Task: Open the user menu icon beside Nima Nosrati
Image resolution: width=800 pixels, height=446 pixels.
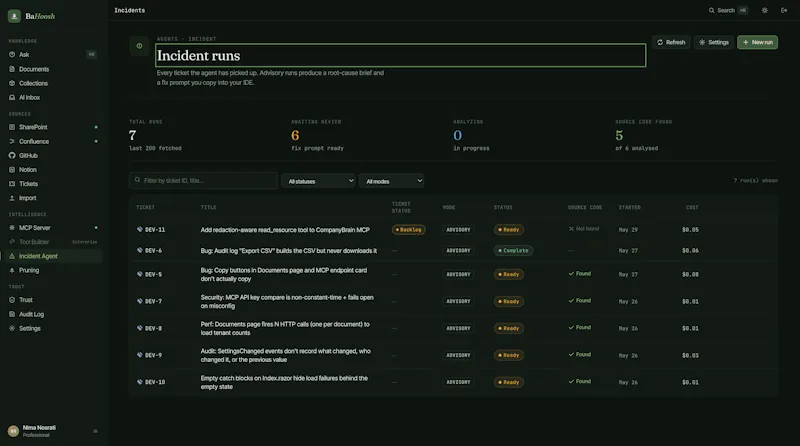Action: [95, 431]
